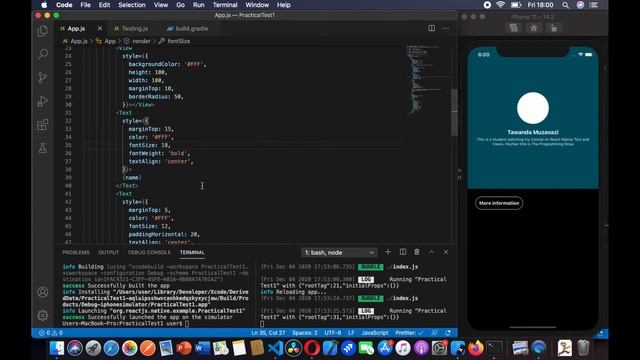Viewport: 640px width, 360px height.
Task: Split the editor to the right
Action: [x=431, y=28]
